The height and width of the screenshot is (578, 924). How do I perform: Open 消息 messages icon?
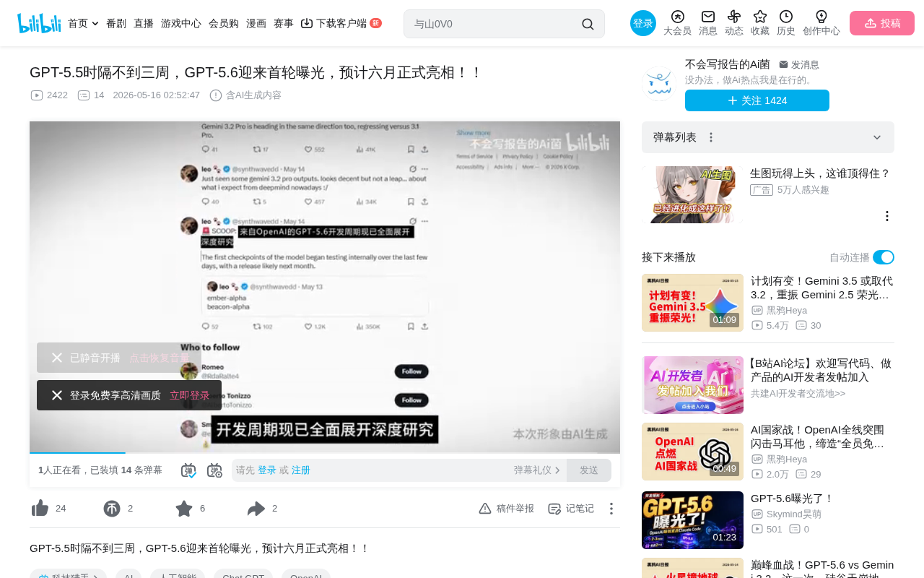click(708, 23)
